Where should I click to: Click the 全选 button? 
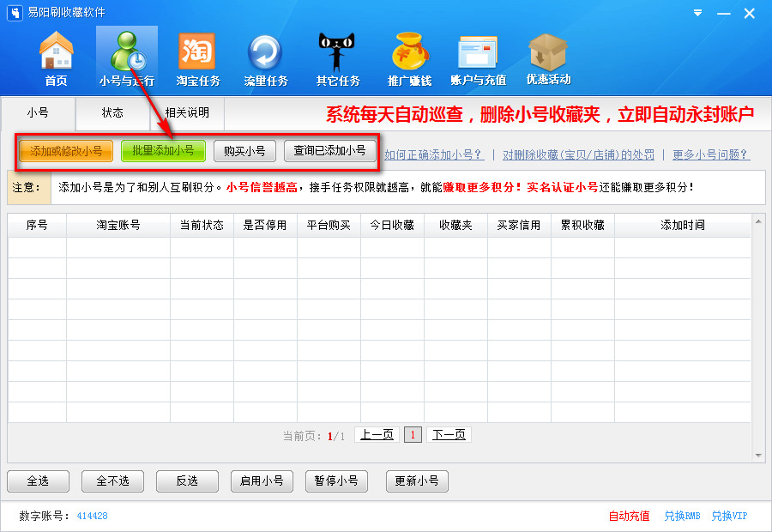(38, 481)
